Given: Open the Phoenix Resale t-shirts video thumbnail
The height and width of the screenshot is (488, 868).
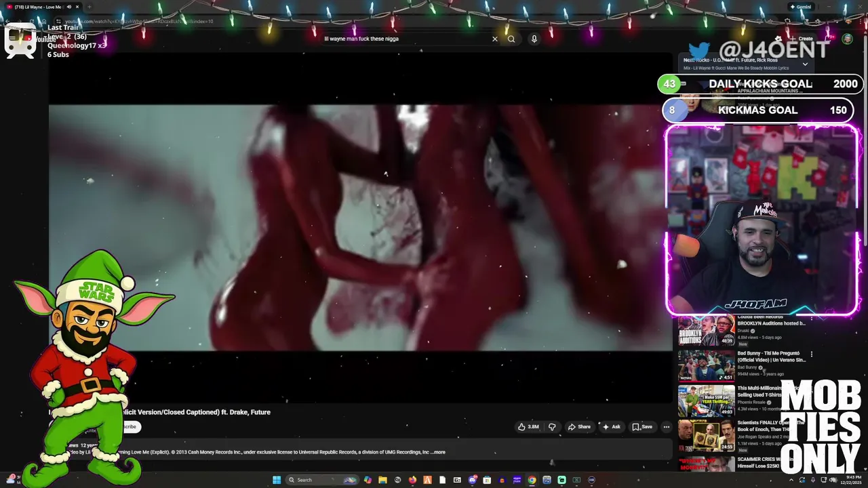Looking at the screenshot, I should pyautogui.click(x=707, y=401).
